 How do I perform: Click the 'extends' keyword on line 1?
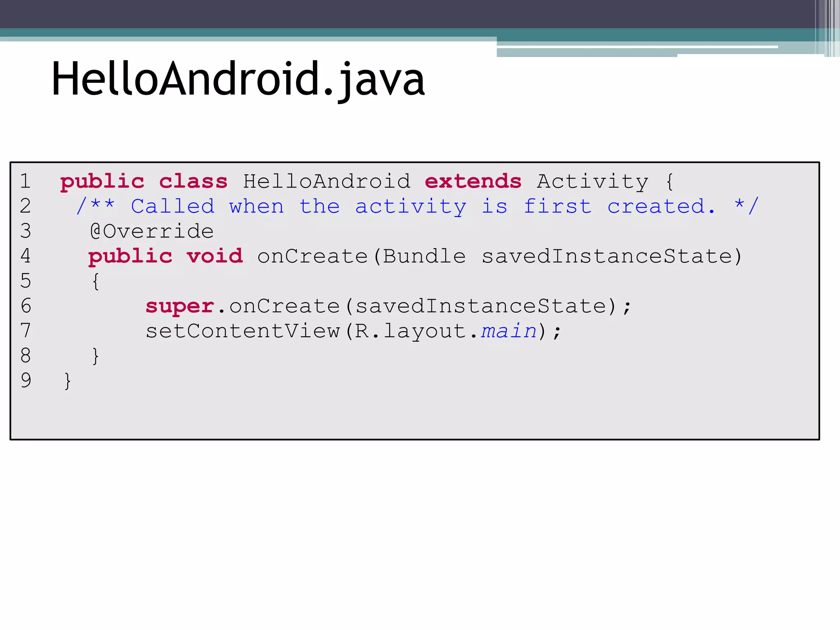[473, 181]
